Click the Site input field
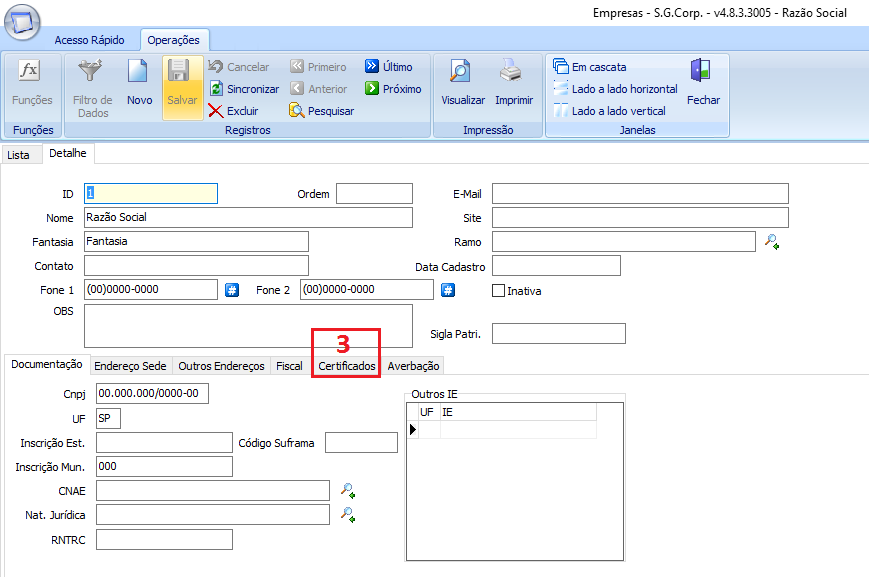This screenshot has height=577, width=869. pyautogui.click(x=640, y=217)
